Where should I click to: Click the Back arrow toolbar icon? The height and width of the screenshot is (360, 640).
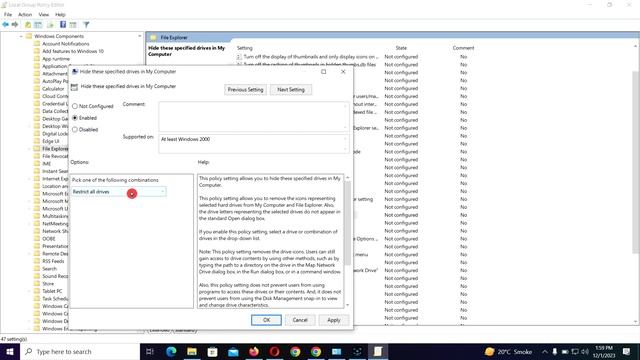5,24
